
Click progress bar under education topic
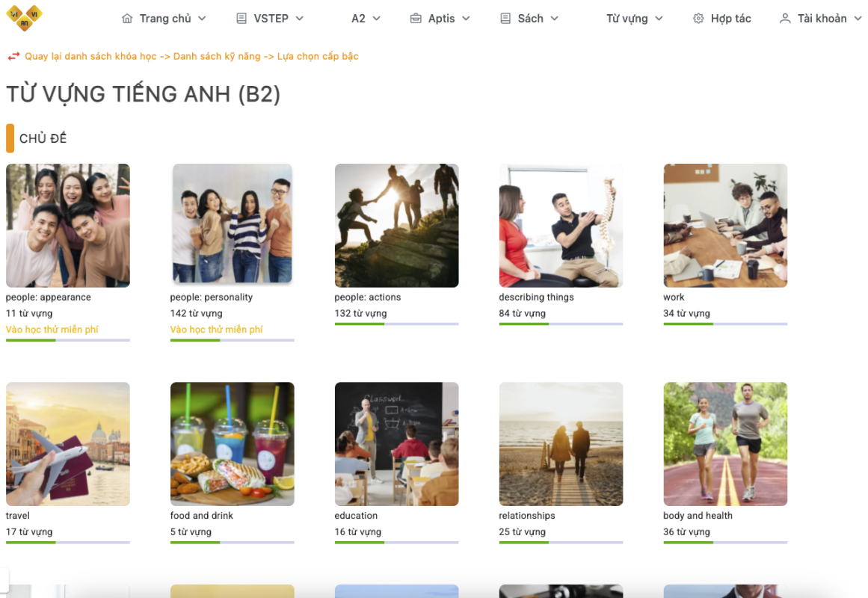(x=397, y=543)
